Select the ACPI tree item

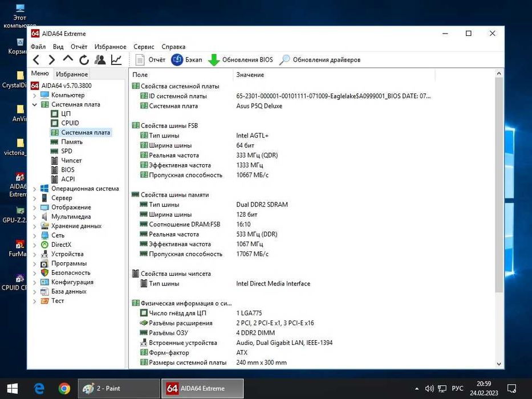tap(63, 179)
